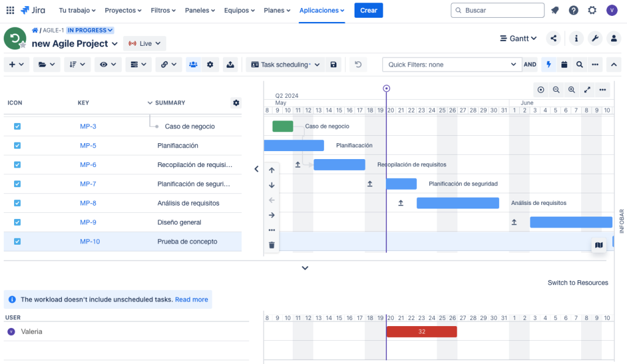Click the Read more link

point(191,299)
